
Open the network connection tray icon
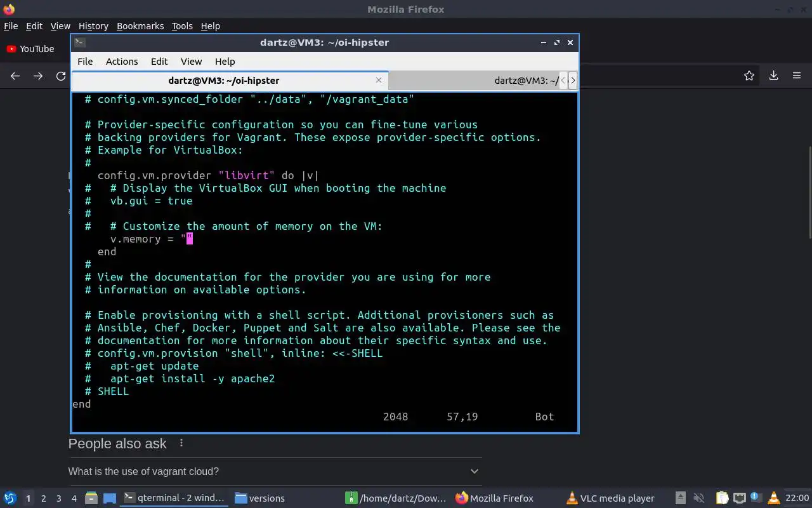point(739,498)
